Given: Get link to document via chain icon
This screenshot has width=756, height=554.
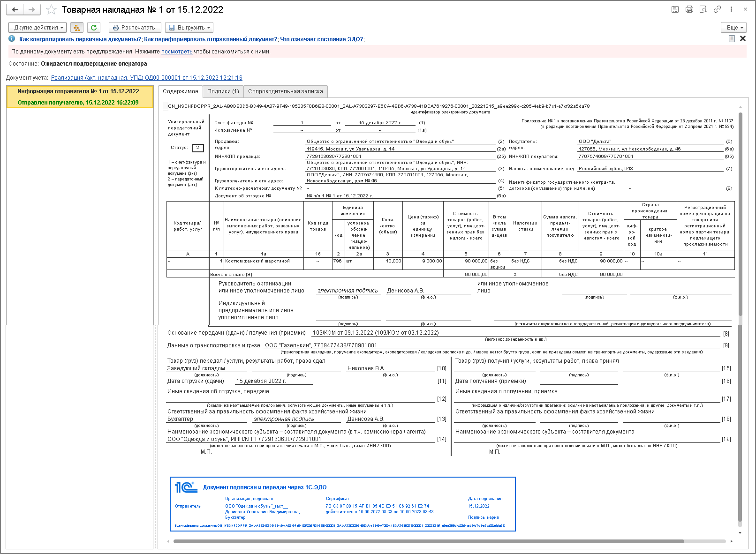Looking at the screenshot, I should [717, 9].
